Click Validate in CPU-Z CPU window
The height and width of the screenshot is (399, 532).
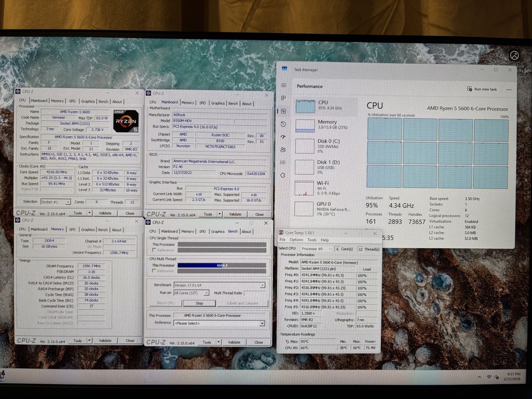[x=105, y=213]
